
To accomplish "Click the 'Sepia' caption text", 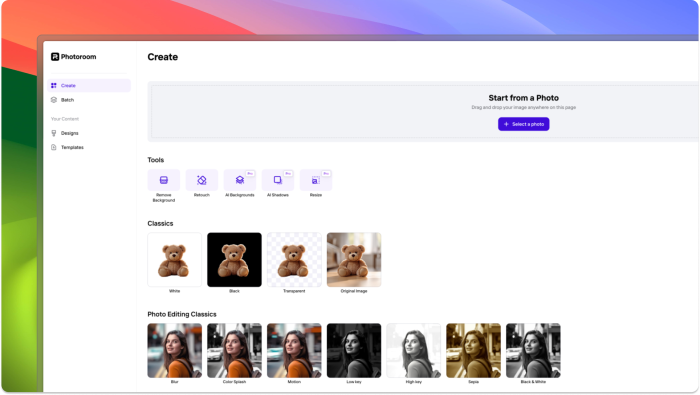I will point(474,382).
